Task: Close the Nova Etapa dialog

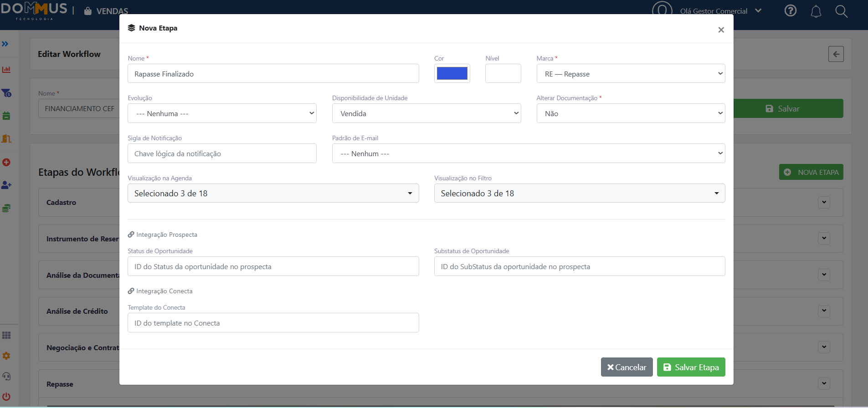Action: pos(721,30)
